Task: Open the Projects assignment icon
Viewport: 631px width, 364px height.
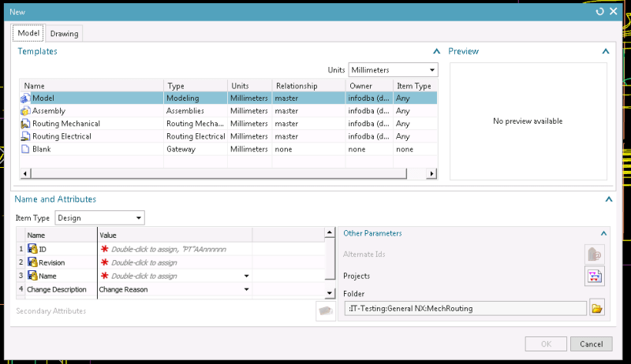Action: tap(595, 276)
